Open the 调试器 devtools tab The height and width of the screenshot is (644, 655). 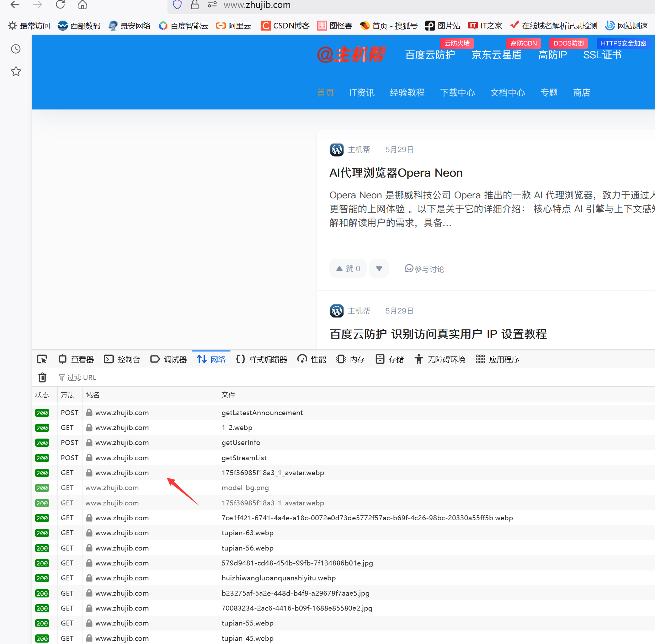169,359
